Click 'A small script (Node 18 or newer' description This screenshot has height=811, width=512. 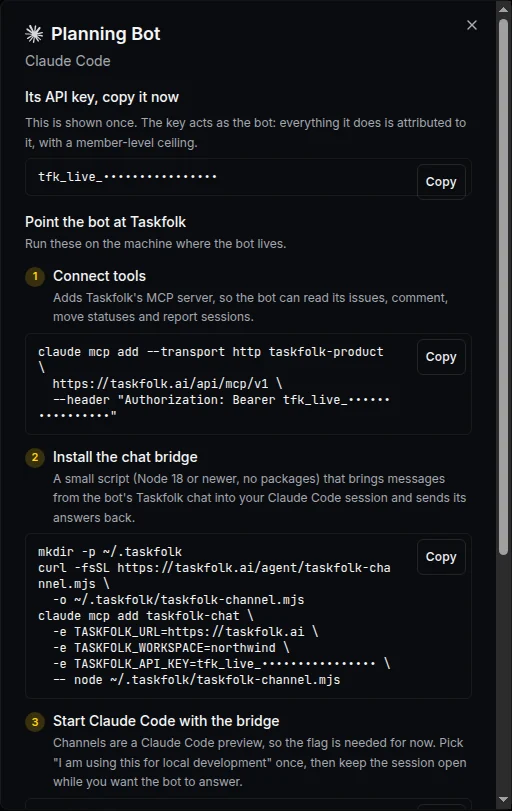[x=260, y=498]
